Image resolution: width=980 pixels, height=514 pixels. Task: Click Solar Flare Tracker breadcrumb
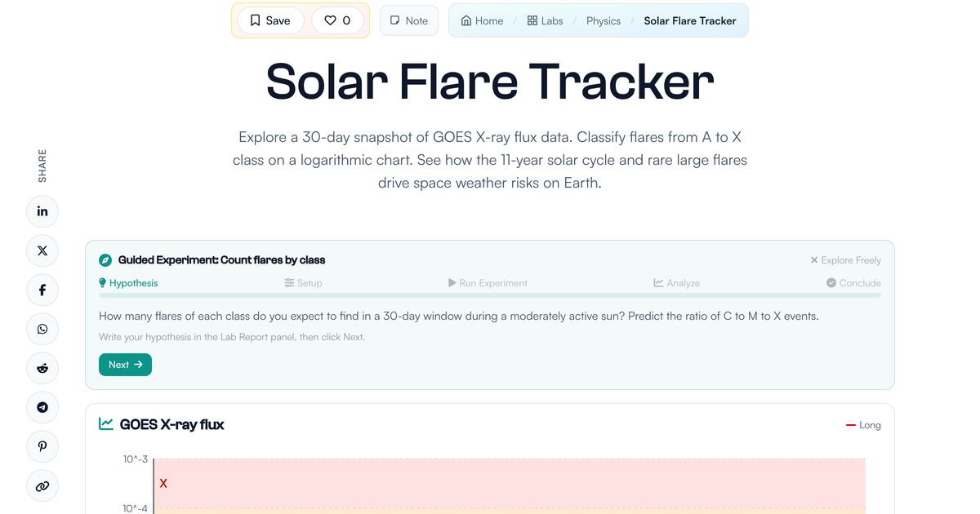[x=690, y=20]
